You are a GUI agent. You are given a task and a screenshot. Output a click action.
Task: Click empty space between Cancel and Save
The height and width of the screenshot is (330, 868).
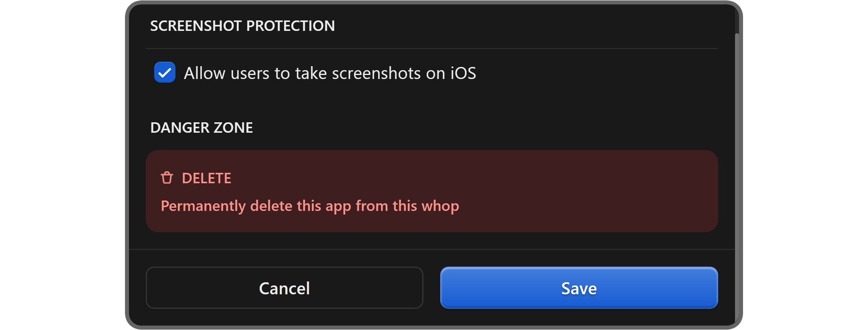(432, 288)
